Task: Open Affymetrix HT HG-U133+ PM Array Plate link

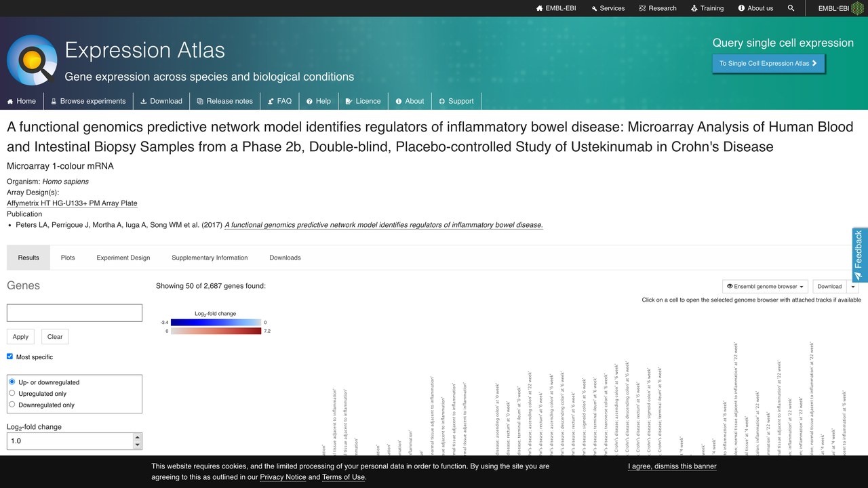Action: pos(72,203)
